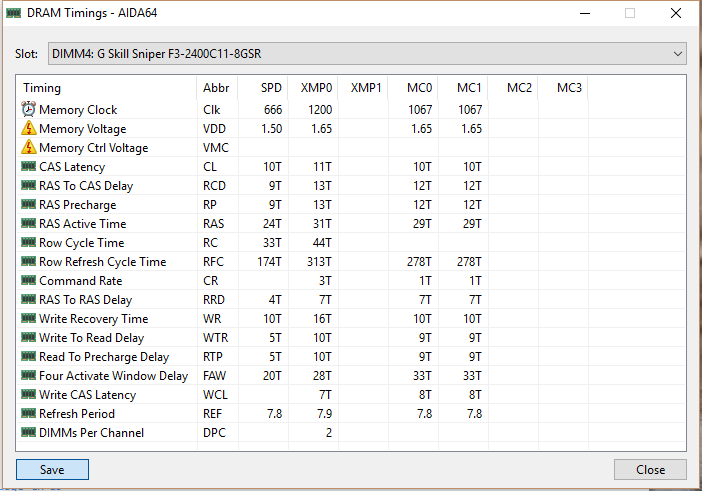Click the WCL abbreviation cell
This screenshot has width=702, height=491.
(215, 395)
